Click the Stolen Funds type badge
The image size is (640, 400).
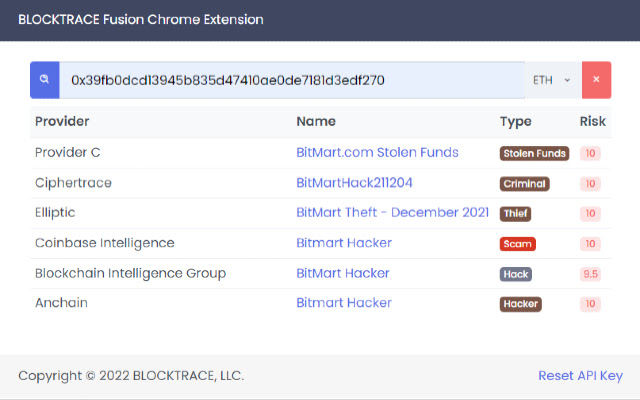coord(534,154)
